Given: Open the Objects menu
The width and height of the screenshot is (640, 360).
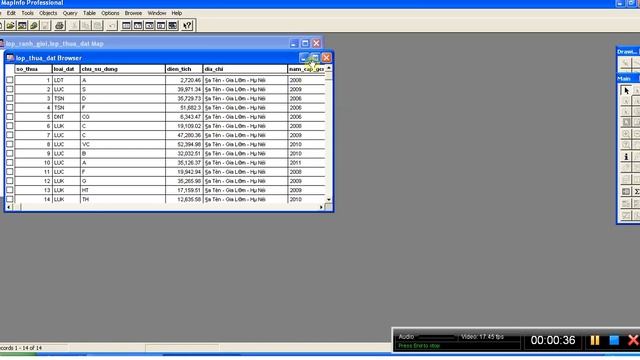Looking at the screenshot, I should pyautogui.click(x=48, y=13).
